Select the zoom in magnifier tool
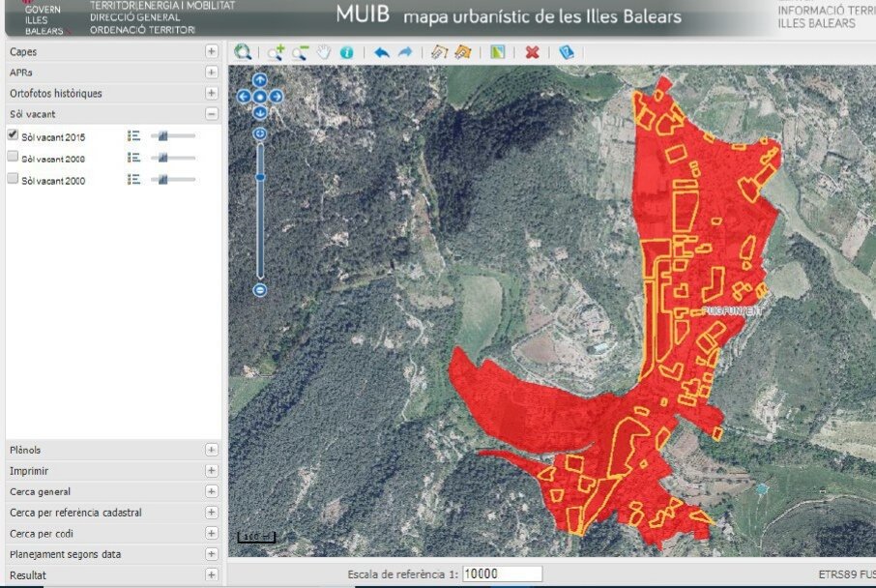This screenshot has height=588, width=876. (x=276, y=52)
